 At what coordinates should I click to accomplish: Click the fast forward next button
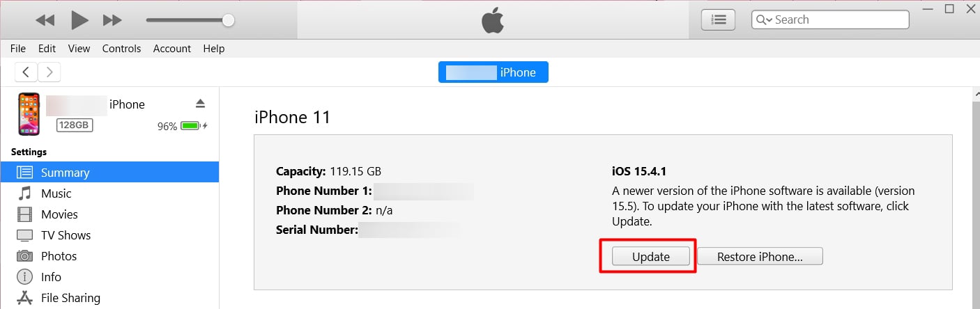(x=112, y=21)
